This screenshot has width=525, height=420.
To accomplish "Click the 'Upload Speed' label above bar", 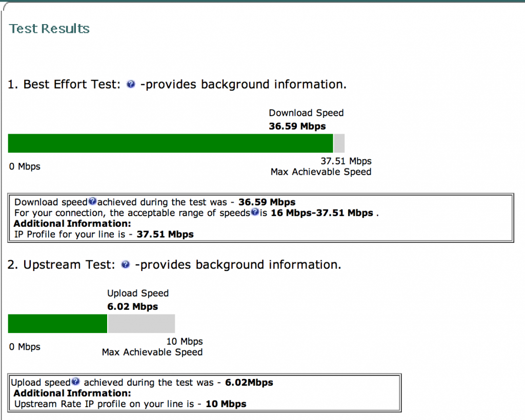I will pyautogui.click(x=138, y=293).
